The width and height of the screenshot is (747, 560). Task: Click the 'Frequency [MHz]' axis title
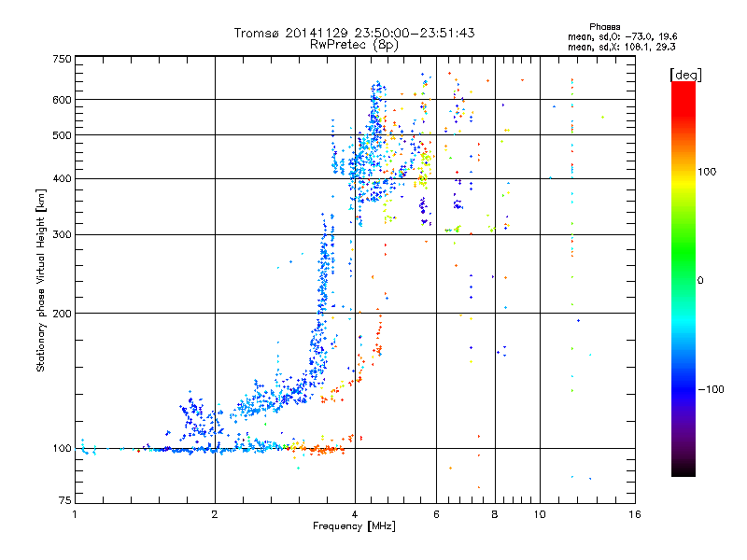(x=354, y=526)
